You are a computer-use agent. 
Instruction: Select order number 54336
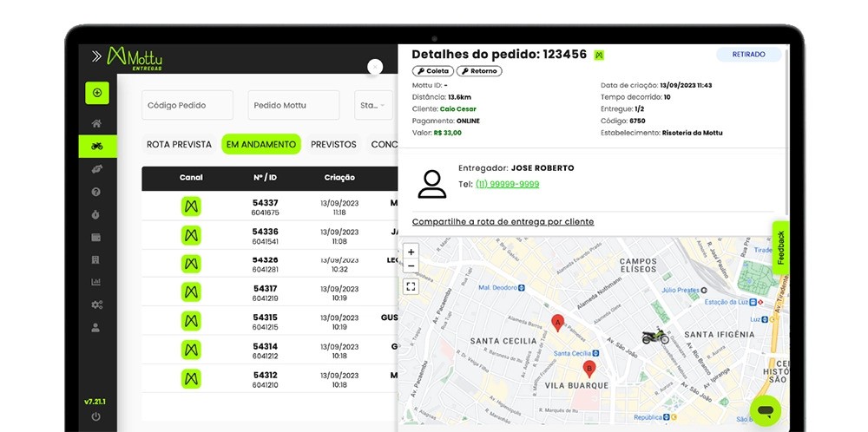click(x=265, y=232)
